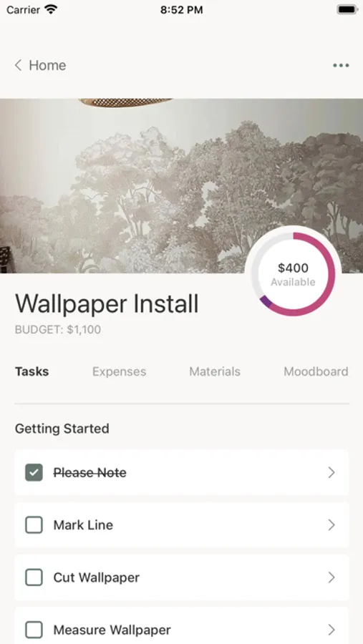Tap the $400 Available budget ring
The width and height of the screenshot is (363, 644).
[293, 274]
